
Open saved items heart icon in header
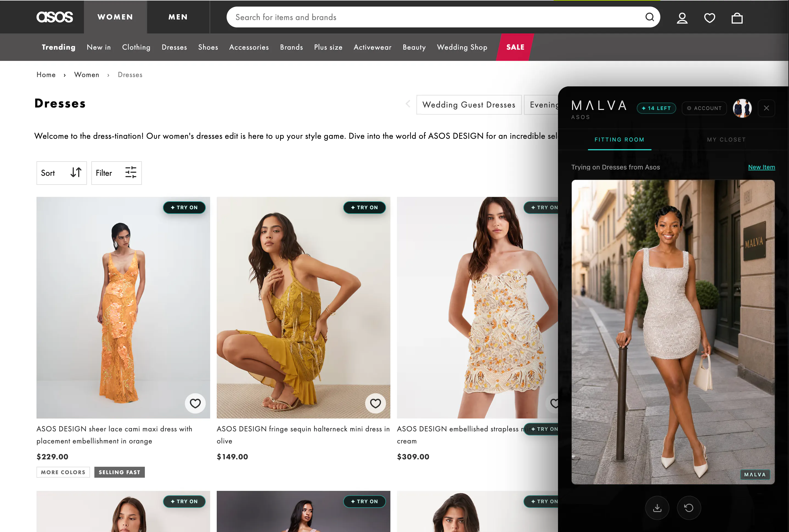click(x=710, y=18)
